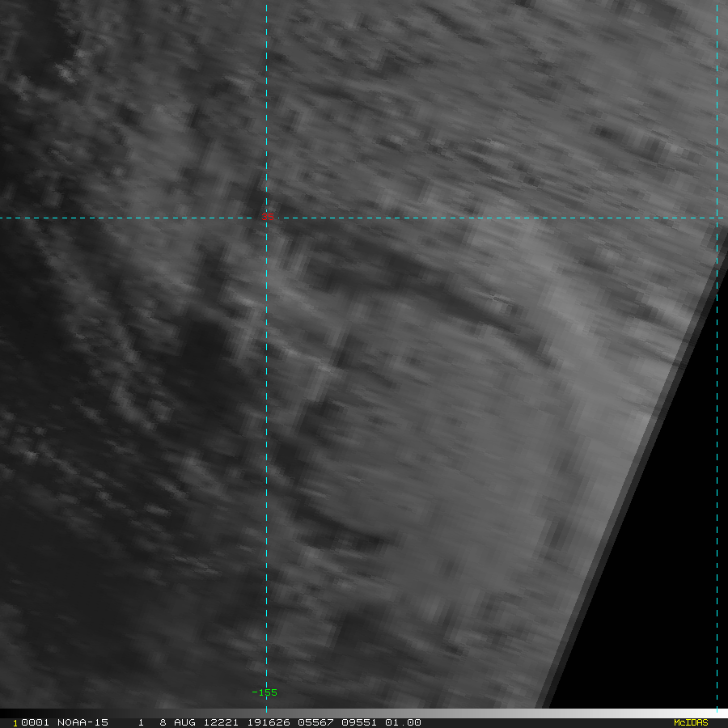
Task: Click the red 35 latitude label
Action: pos(268,217)
